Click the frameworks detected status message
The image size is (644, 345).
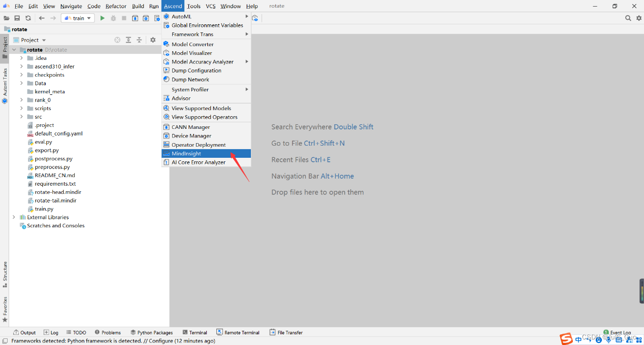[113, 341]
